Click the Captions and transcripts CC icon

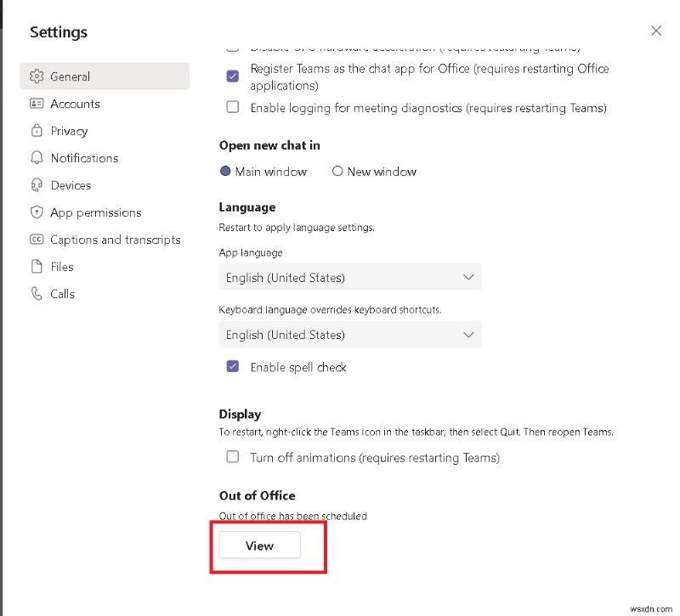37,240
